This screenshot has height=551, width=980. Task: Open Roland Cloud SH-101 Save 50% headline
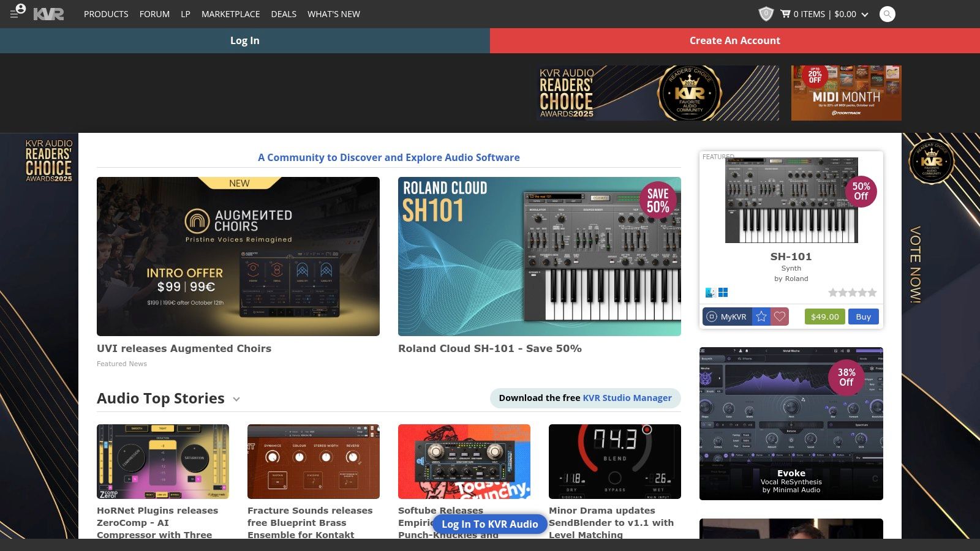490,348
